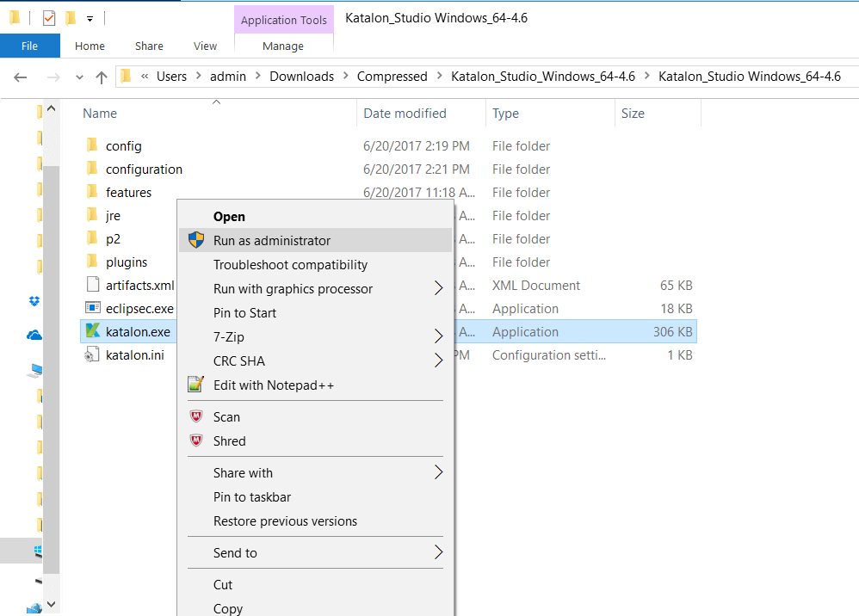
Task: Click the p2 folder icon
Action: [92, 238]
